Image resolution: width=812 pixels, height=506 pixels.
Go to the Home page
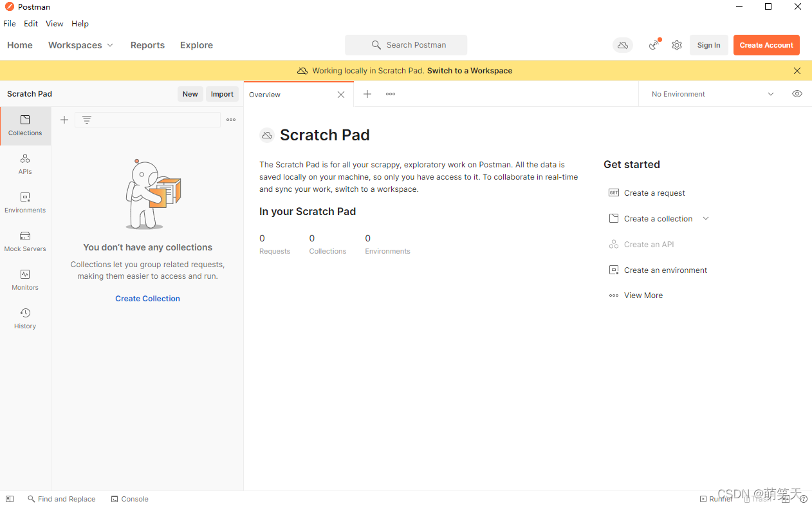click(x=20, y=45)
